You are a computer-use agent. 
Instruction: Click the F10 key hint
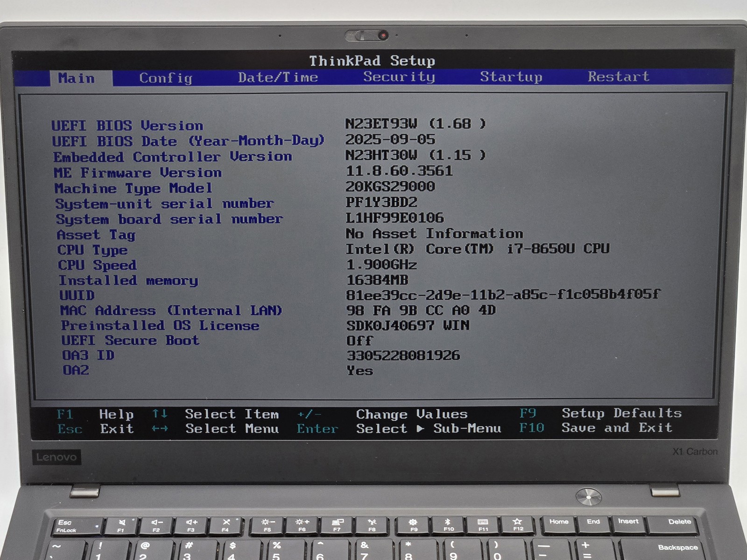tap(532, 427)
